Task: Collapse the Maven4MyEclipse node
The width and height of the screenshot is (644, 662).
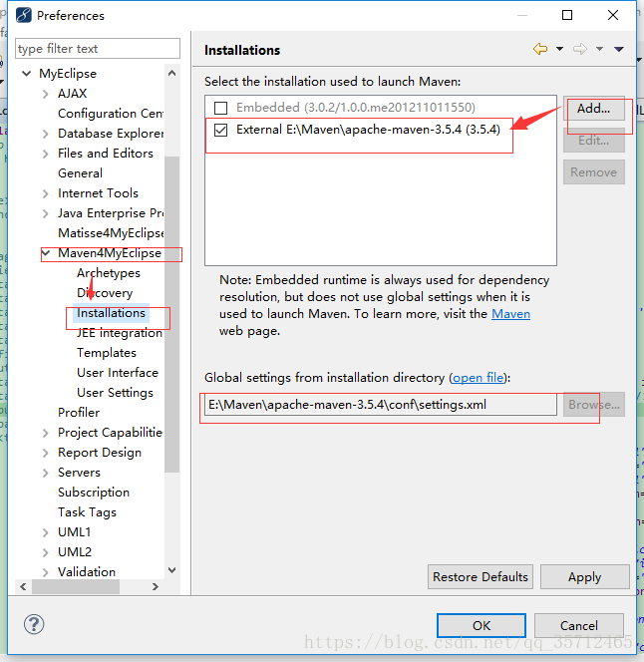Action: (46, 253)
